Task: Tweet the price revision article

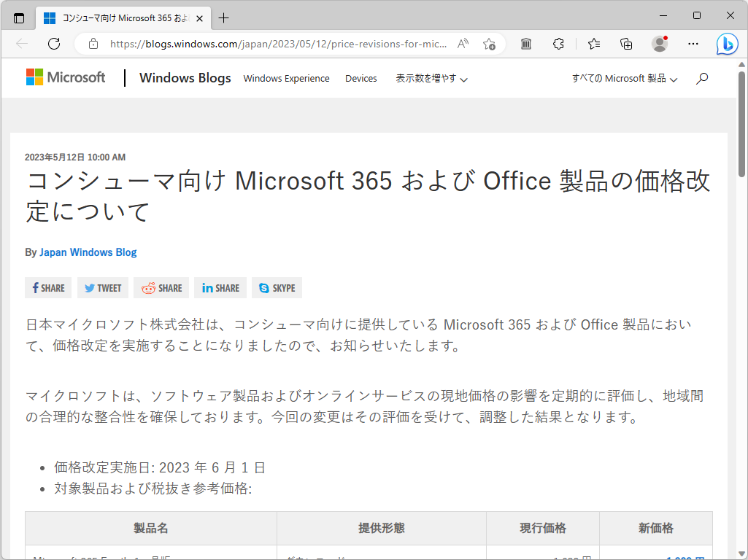Action: tap(102, 287)
